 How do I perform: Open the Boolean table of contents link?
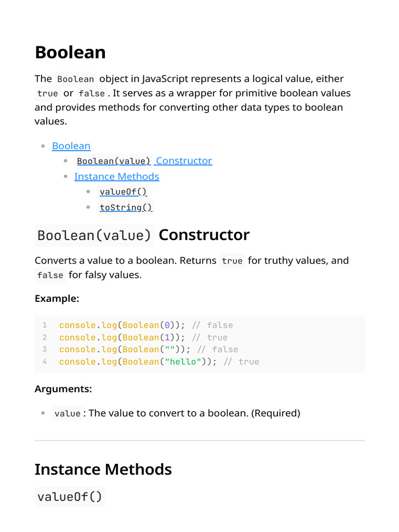tap(71, 146)
